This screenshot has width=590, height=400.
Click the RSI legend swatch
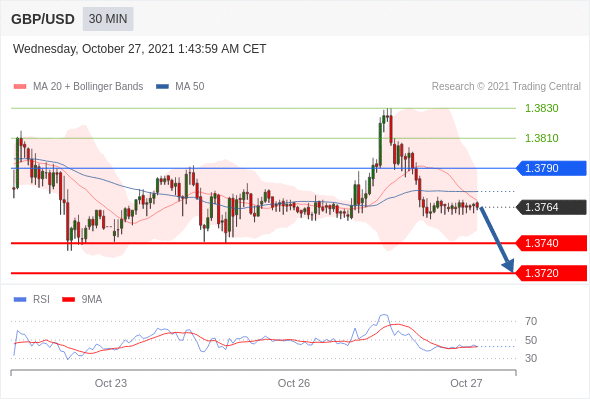click(x=20, y=300)
